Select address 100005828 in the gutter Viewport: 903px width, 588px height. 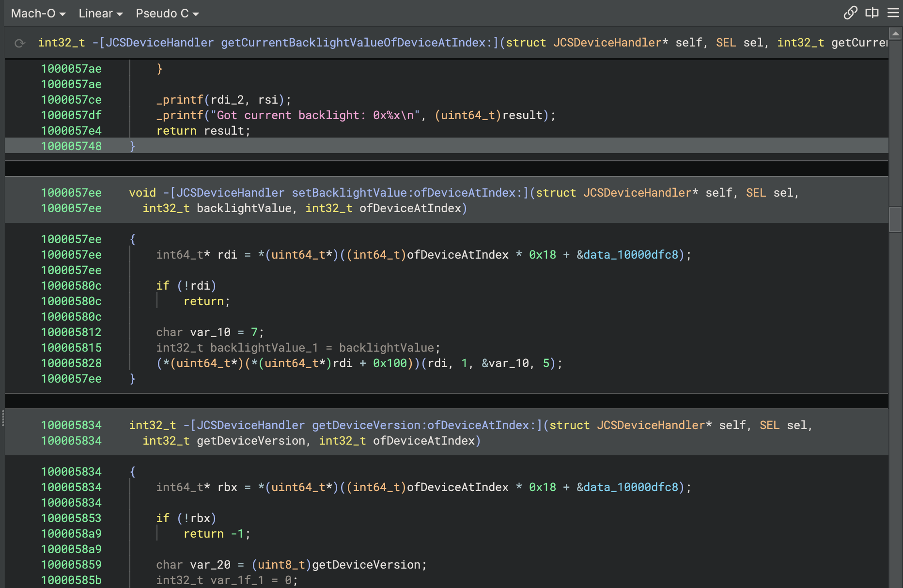(71, 363)
